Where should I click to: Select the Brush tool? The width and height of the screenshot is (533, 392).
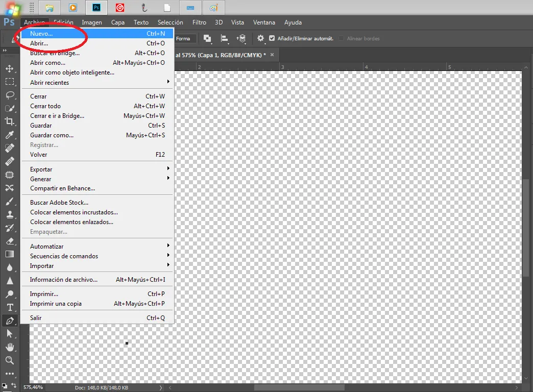(10, 202)
